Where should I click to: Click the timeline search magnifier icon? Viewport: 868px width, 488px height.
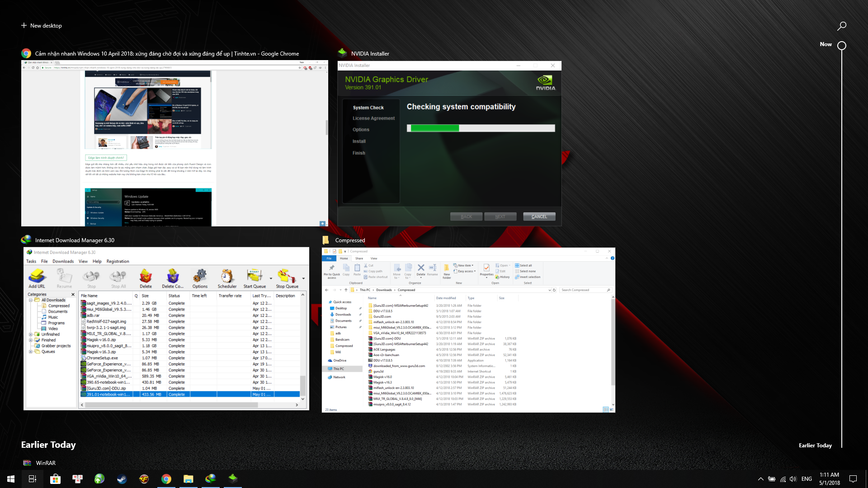841,26
